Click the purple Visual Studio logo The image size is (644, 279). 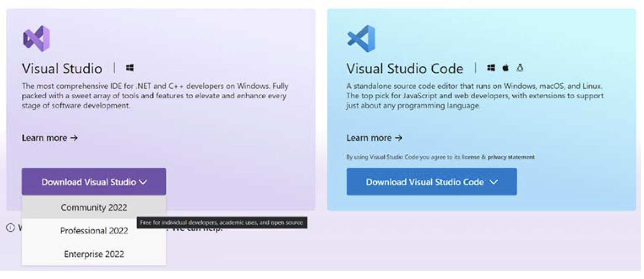(x=37, y=38)
